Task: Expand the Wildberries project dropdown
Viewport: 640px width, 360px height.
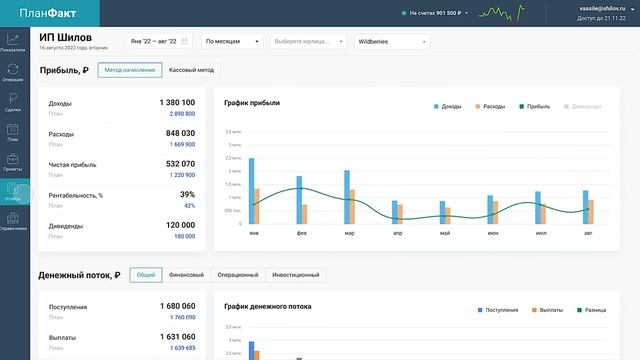Action: pos(392,42)
